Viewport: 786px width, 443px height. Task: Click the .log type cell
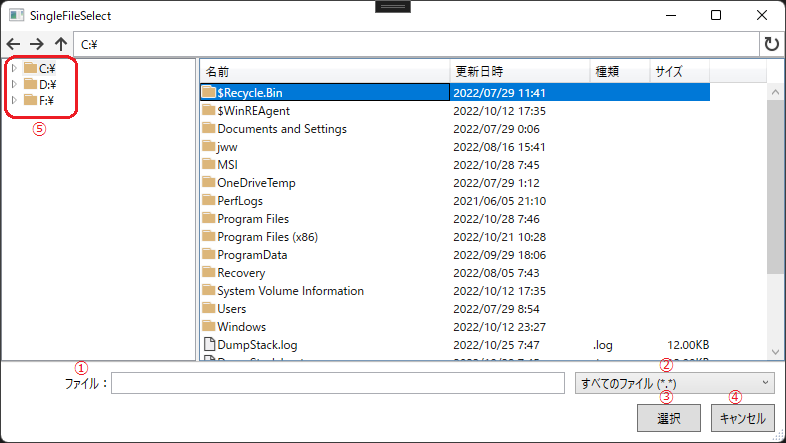(x=603, y=345)
